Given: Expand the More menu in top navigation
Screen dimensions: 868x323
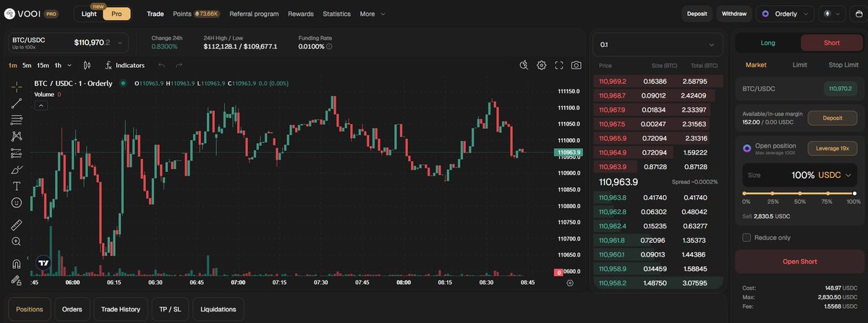Looking at the screenshot, I should [x=372, y=14].
